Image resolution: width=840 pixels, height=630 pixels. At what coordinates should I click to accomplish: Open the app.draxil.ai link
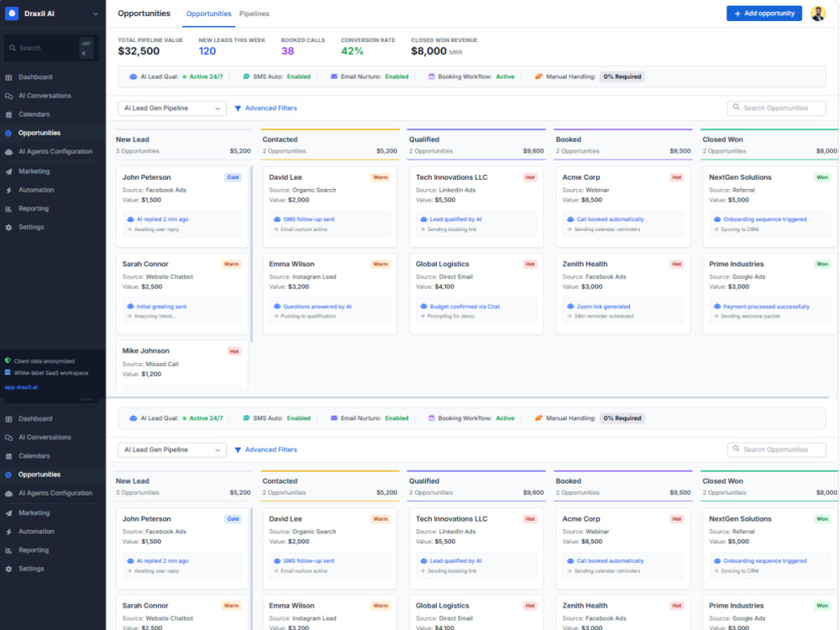click(x=21, y=387)
